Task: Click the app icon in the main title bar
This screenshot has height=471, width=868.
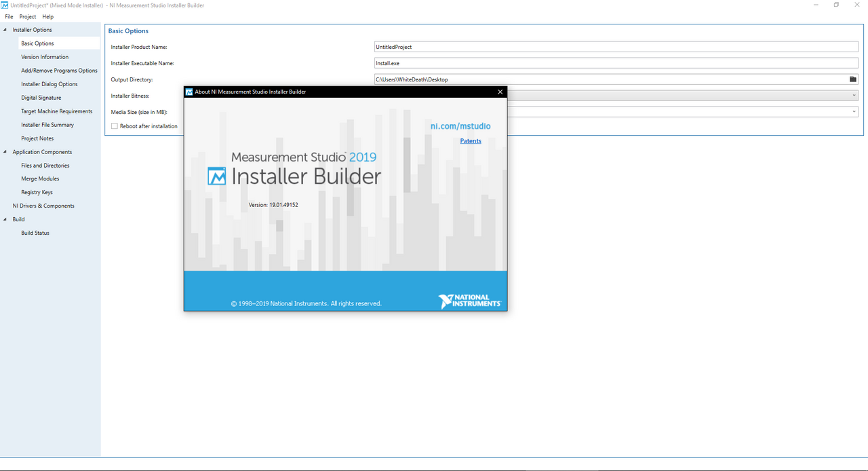Action: [5, 5]
